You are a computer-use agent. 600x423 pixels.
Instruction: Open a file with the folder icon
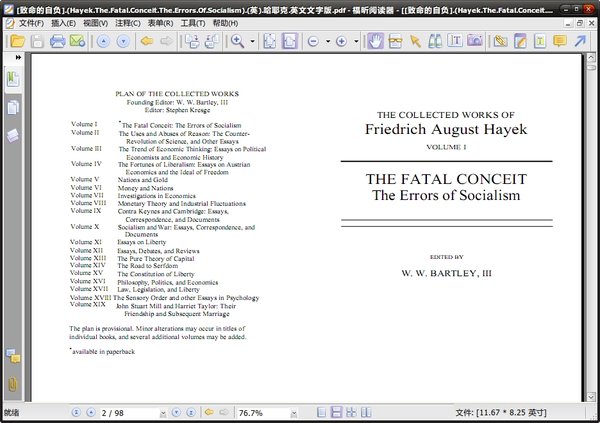(18, 41)
